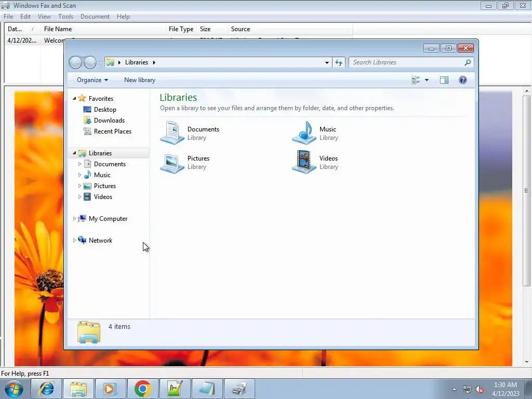This screenshot has width=532, height=399.
Task: Open the recent pages dropdown beside Forward
Action: [100, 63]
